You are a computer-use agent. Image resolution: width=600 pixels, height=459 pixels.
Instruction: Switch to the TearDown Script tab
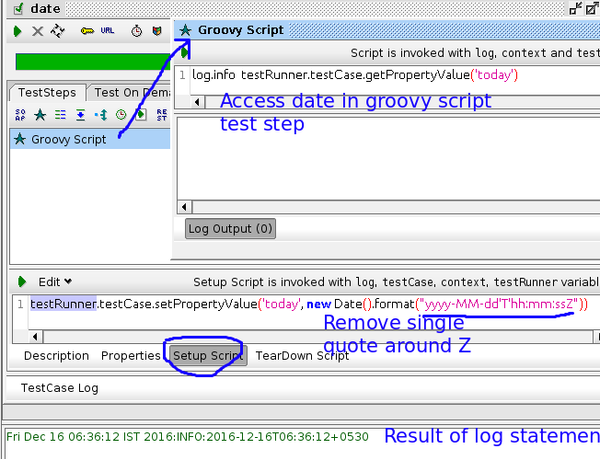click(x=302, y=356)
